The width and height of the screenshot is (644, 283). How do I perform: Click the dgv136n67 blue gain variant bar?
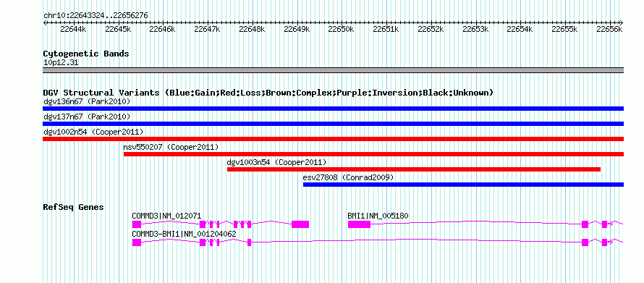point(333,109)
